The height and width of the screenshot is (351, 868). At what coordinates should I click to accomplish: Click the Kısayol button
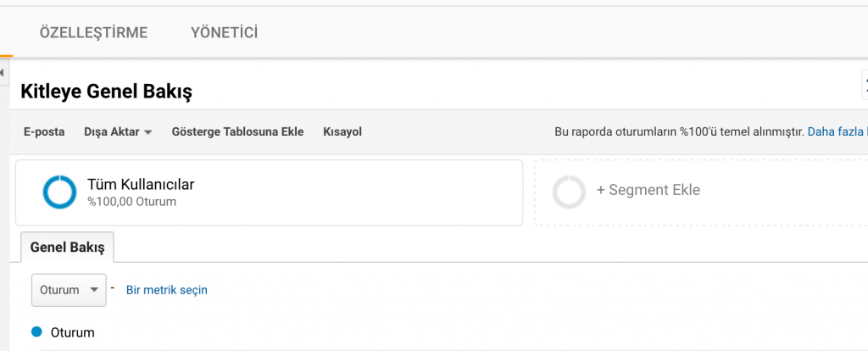pyautogui.click(x=342, y=132)
